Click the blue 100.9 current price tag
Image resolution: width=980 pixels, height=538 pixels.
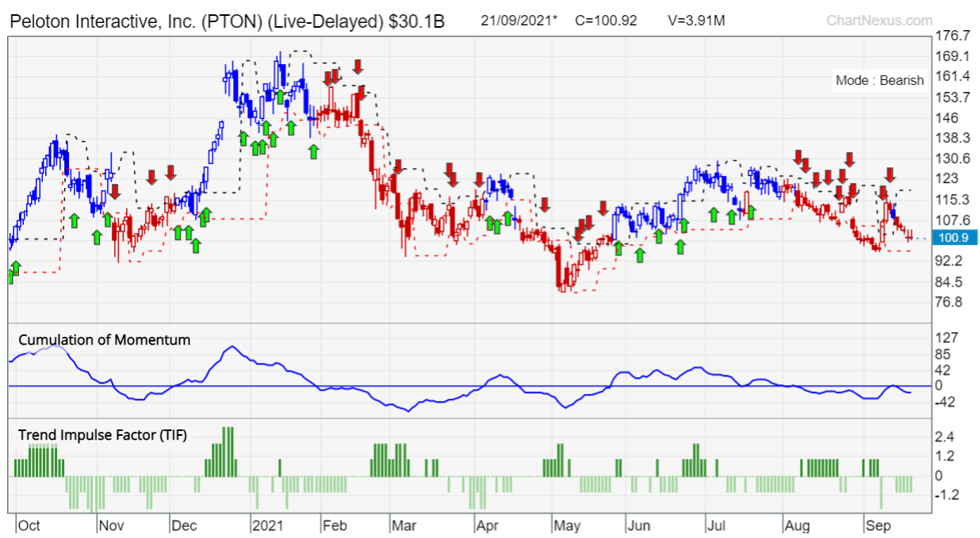[x=953, y=238]
